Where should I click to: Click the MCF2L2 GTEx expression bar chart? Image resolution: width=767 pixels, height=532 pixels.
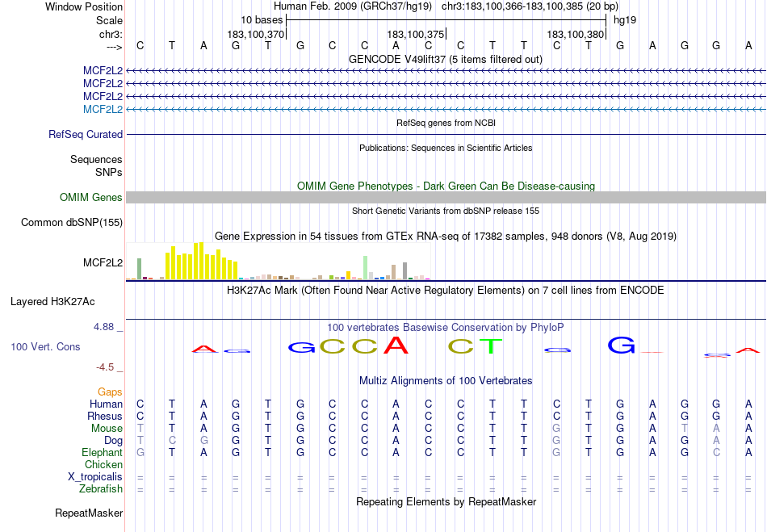pos(278,261)
